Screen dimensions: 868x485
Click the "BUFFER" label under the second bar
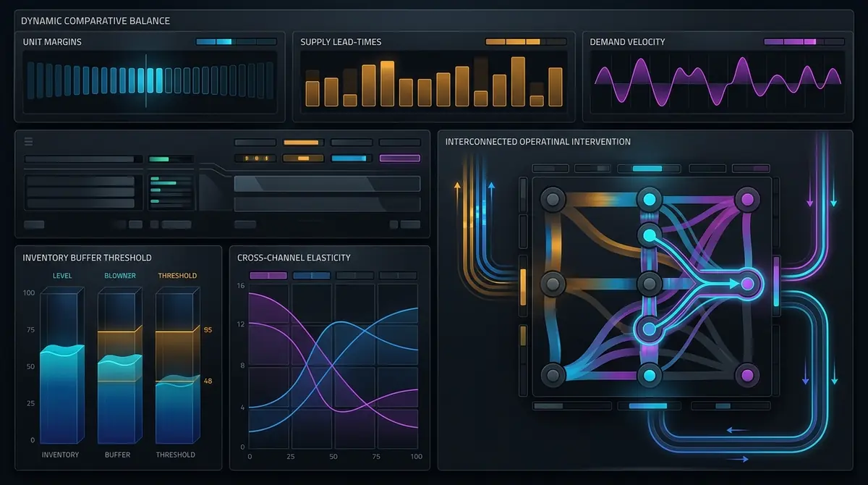coord(118,455)
